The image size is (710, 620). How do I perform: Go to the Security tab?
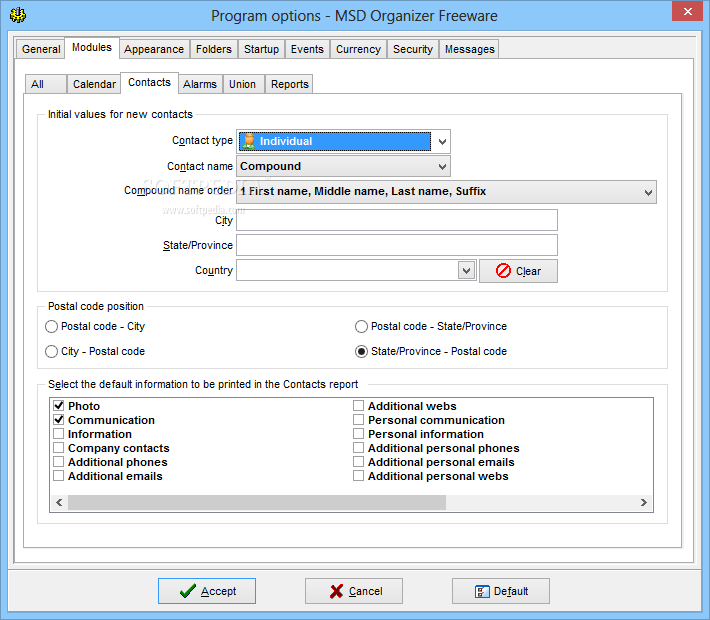click(413, 49)
